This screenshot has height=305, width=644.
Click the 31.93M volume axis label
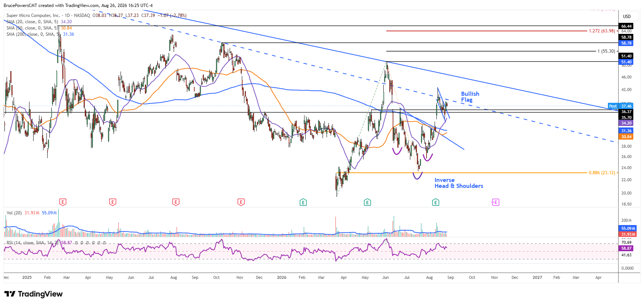coord(628,234)
